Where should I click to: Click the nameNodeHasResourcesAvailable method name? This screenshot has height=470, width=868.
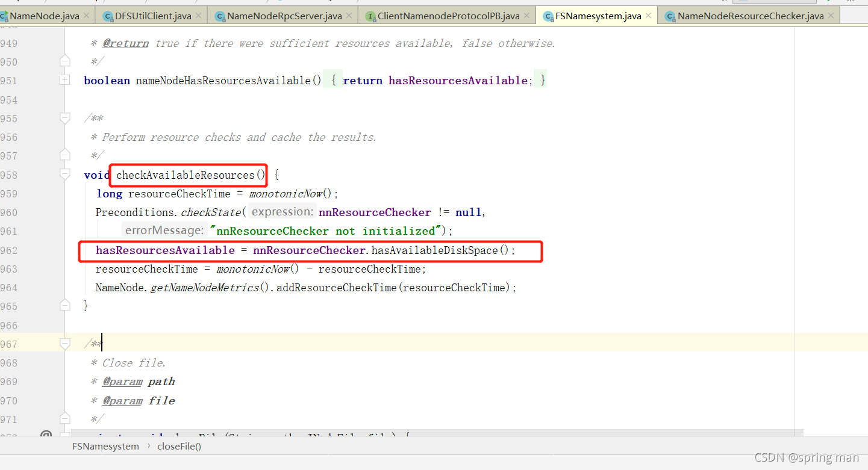(x=223, y=81)
